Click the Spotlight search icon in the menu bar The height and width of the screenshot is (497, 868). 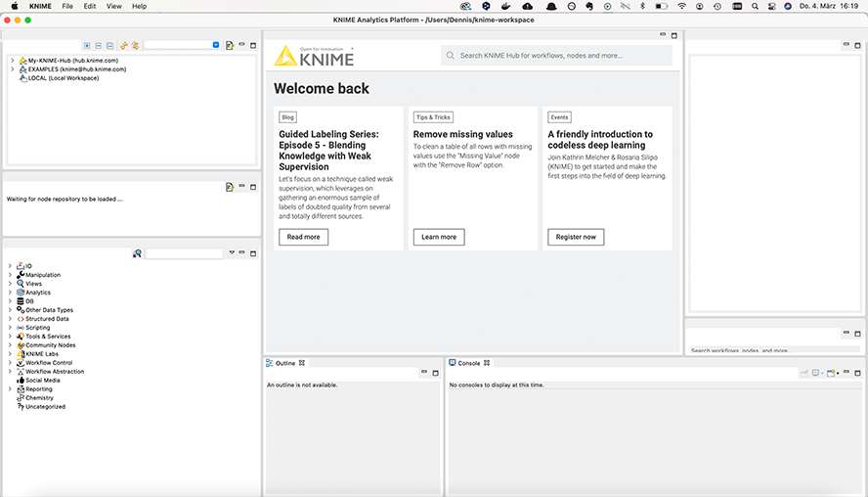click(755, 6)
